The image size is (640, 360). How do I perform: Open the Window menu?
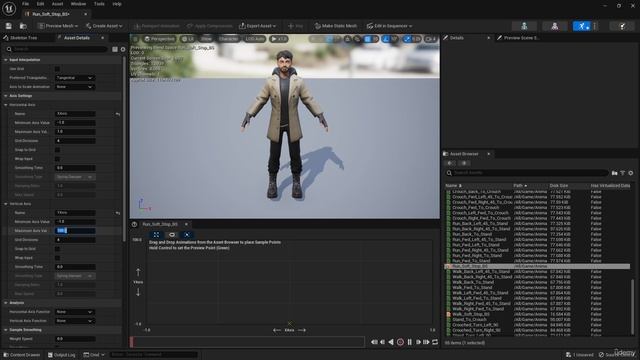click(x=78, y=4)
